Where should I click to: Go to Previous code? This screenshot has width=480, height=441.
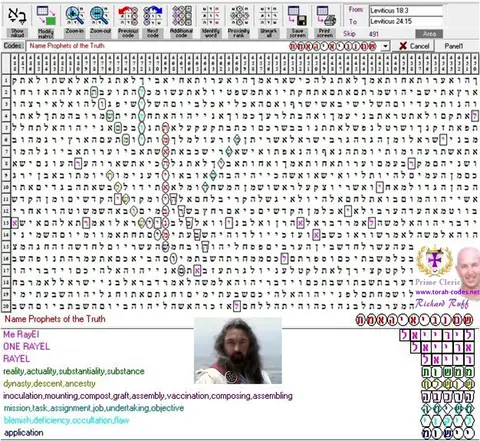pos(128,16)
